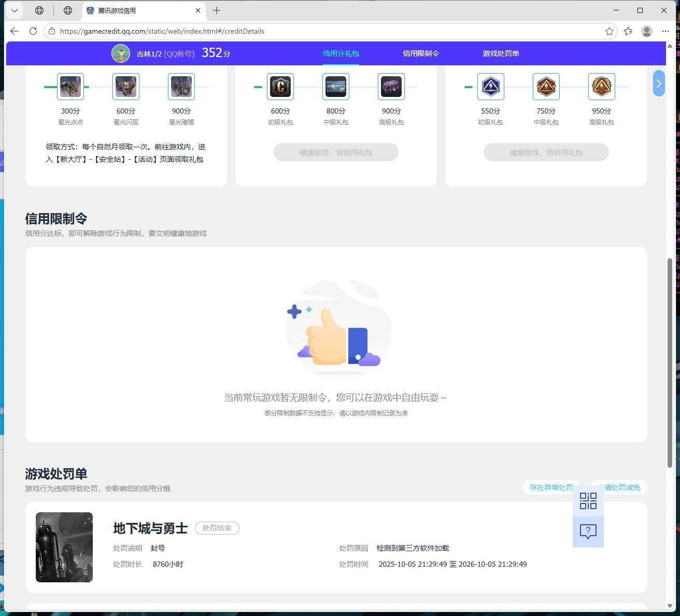Expand the tab actions chevron menu
680x616 pixels.
click(15, 10)
